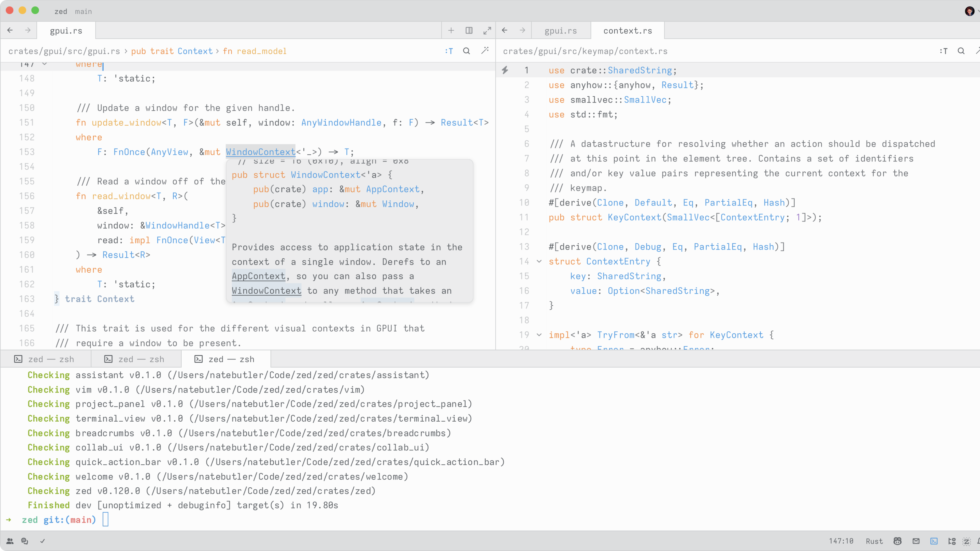Collapse the fold chevron at line 147
980x551 pixels.
click(45, 64)
